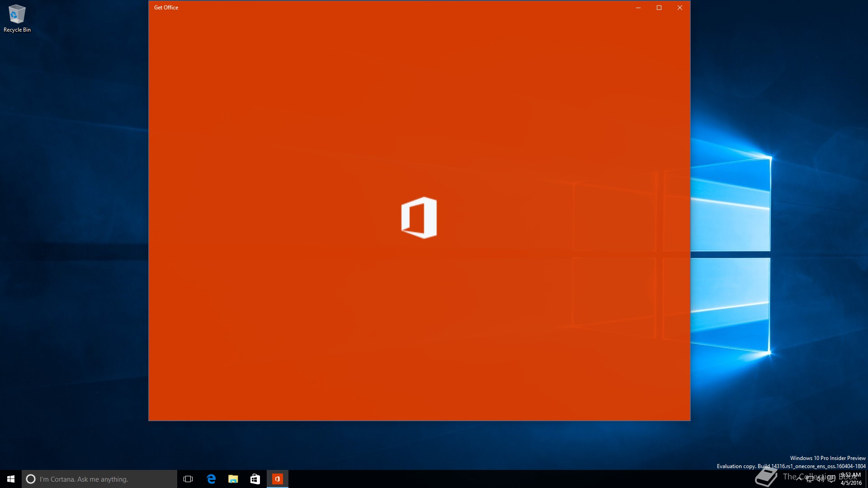Click the Show Desktop sliver at taskbar end

(866, 479)
